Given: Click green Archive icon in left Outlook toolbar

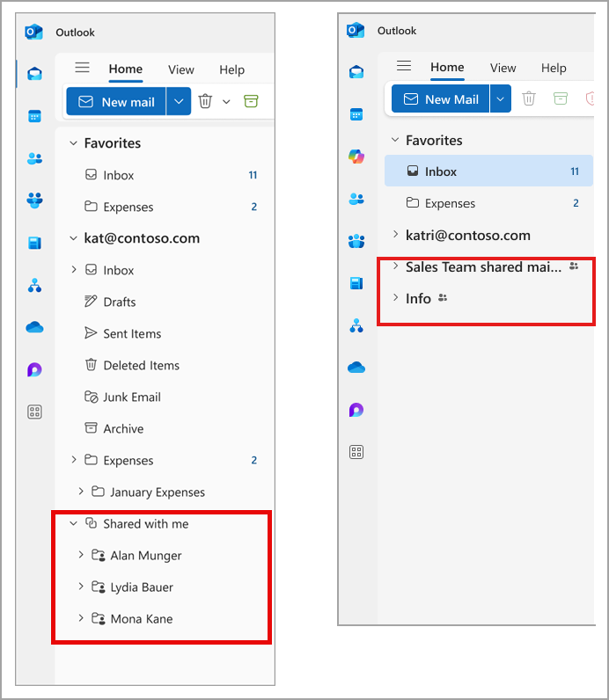Looking at the screenshot, I should click(x=251, y=101).
